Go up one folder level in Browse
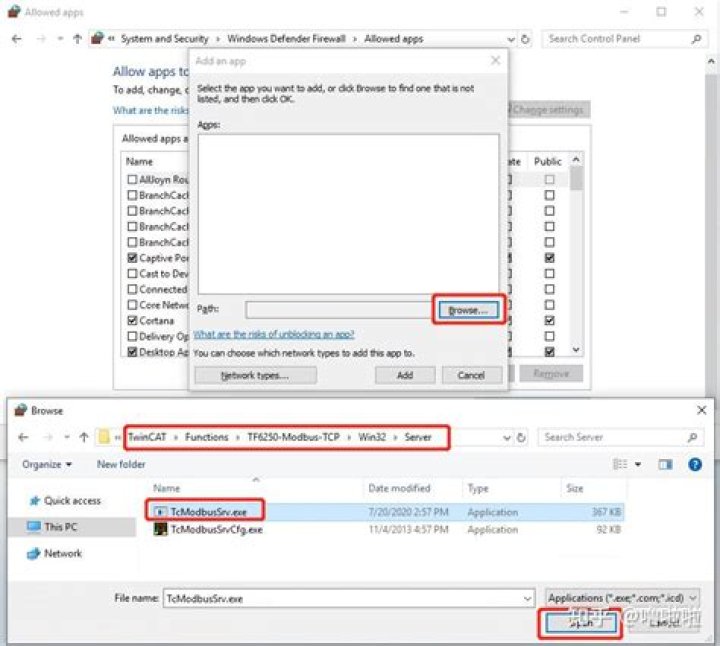The image size is (720, 646). click(x=83, y=437)
